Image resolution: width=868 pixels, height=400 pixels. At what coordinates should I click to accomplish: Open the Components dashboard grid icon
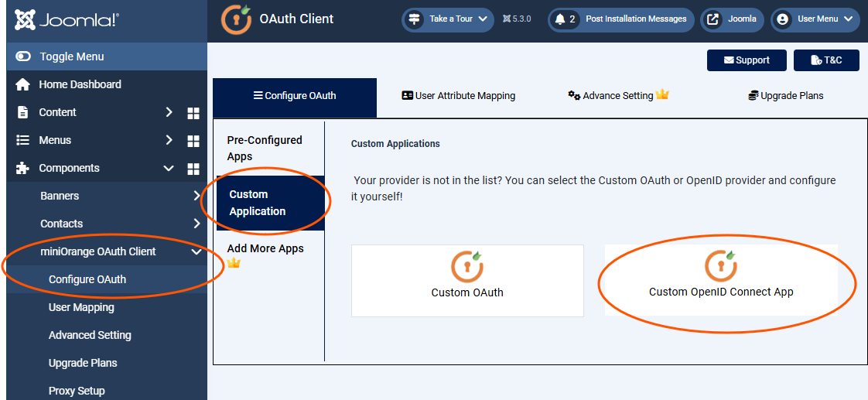pyautogui.click(x=193, y=169)
